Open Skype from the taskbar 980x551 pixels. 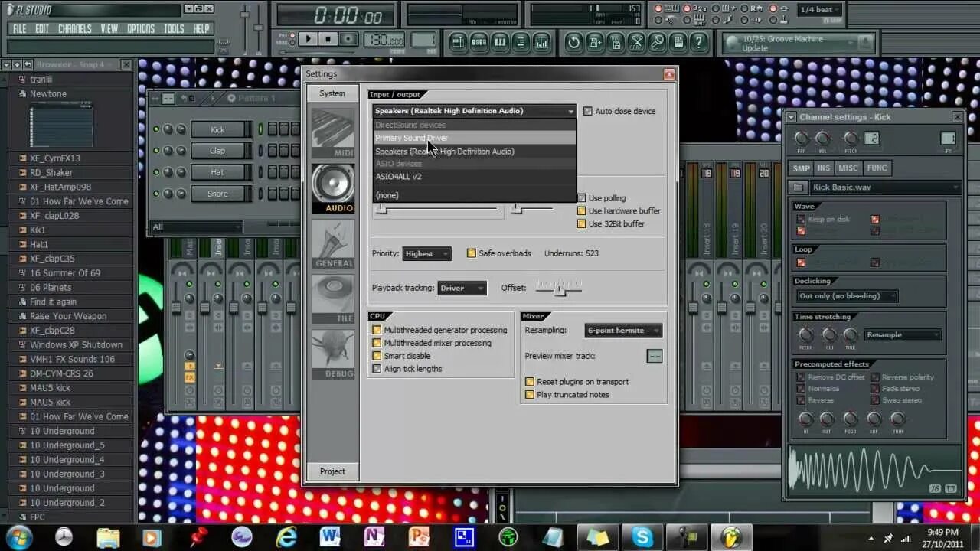click(x=642, y=537)
